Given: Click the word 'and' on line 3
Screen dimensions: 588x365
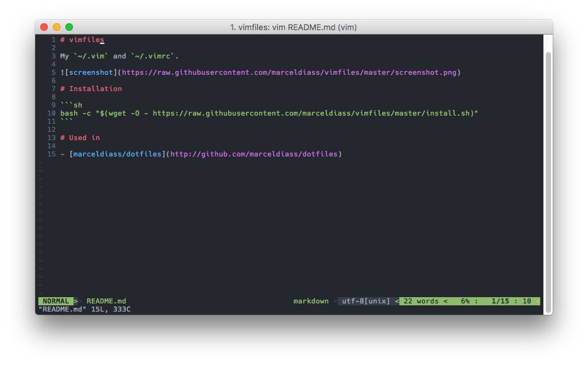Looking at the screenshot, I should tap(119, 56).
